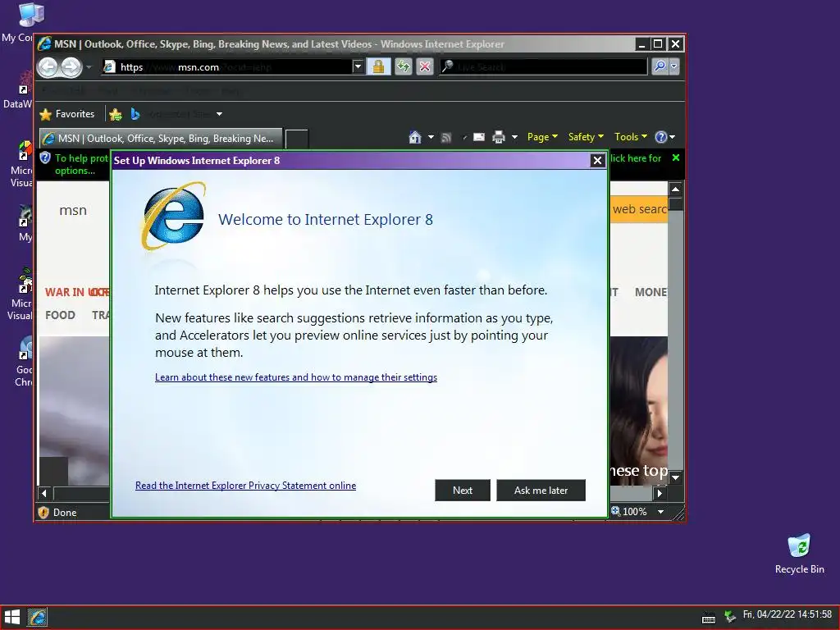Open the Internet Explorer Privacy Statement link
This screenshot has width=840, height=630.
(x=245, y=486)
